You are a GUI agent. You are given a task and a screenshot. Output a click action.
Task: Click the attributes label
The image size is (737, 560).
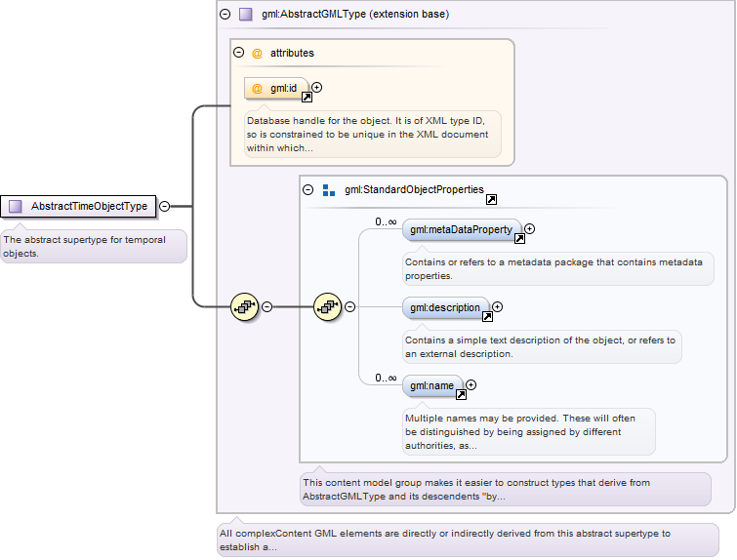coord(292,53)
